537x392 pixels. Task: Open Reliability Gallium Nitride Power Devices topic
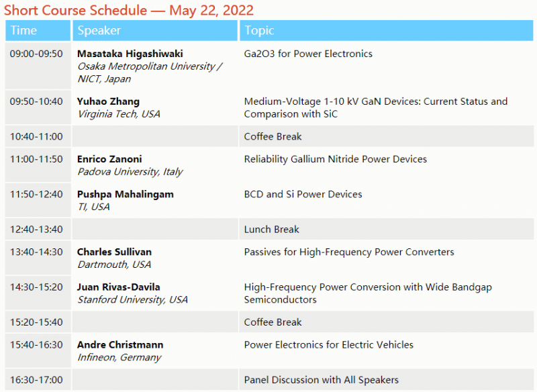[335, 159]
